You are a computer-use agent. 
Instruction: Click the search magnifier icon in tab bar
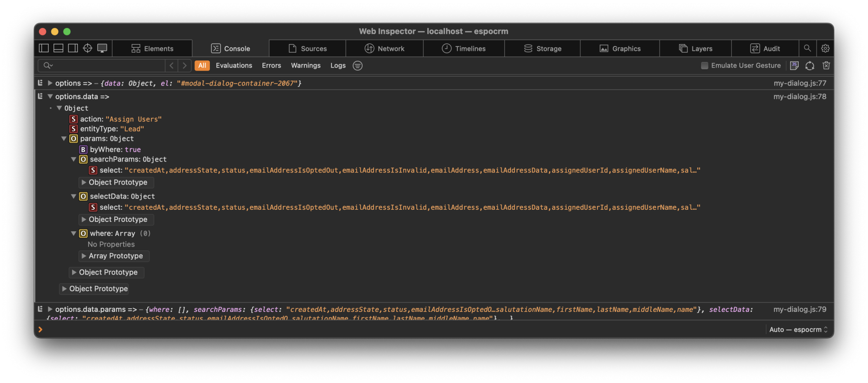pos(807,48)
